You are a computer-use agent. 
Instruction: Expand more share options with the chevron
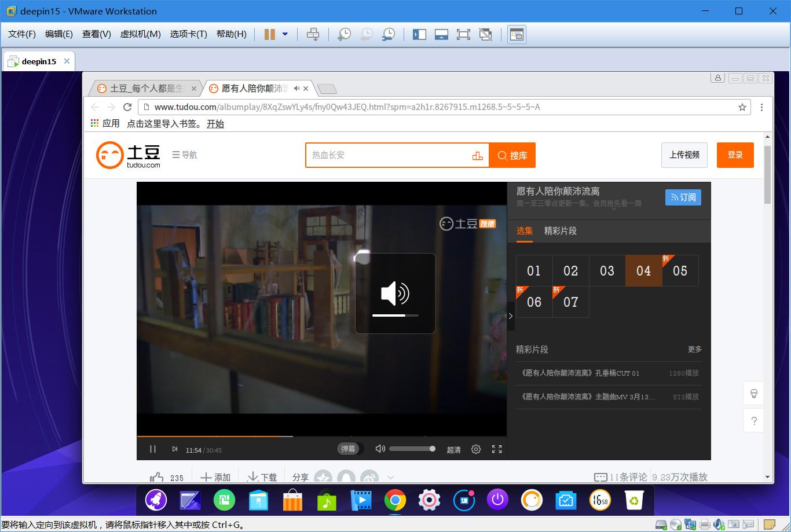click(390, 478)
